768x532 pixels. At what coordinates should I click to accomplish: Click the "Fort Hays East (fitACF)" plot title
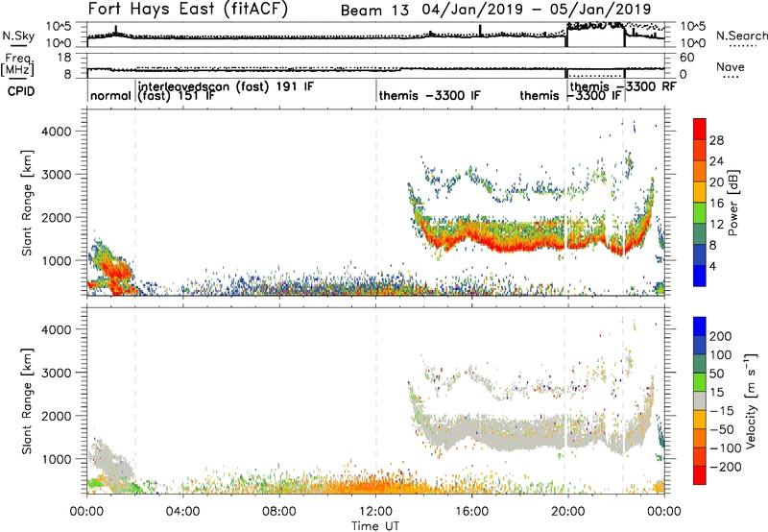coord(188,9)
